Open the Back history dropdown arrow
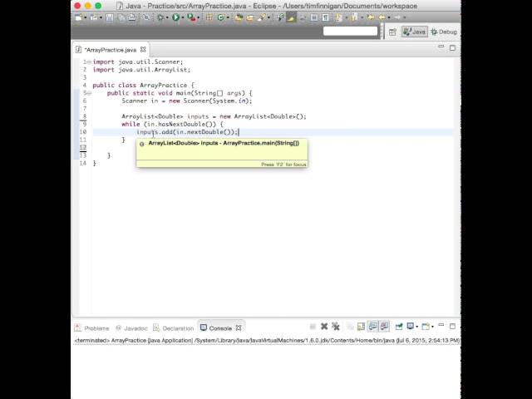 click(389, 17)
